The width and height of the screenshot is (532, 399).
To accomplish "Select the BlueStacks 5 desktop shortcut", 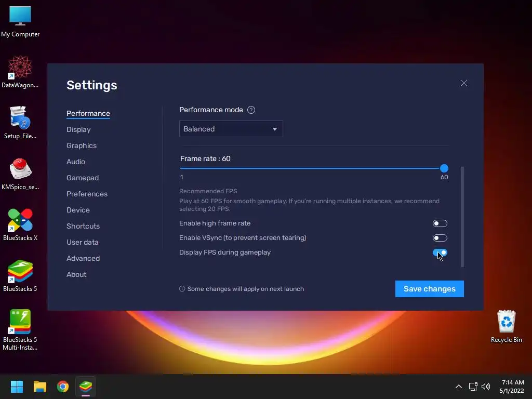I will (x=20, y=275).
